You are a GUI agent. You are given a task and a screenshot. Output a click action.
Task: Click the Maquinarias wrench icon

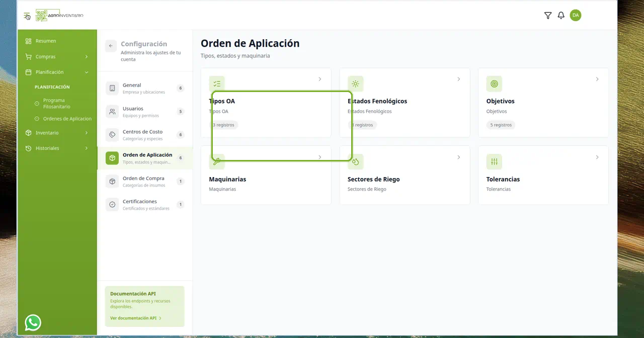coord(217,162)
